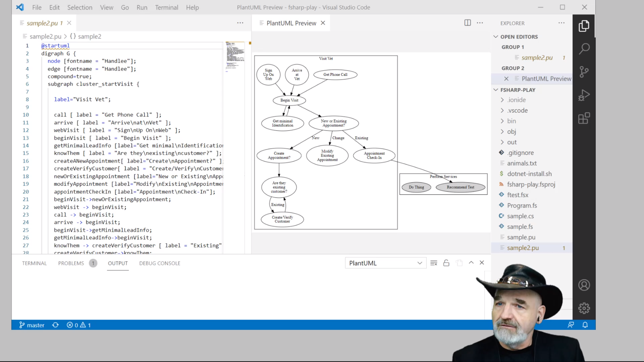The width and height of the screenshot is (644, 362).
Task: Open .gitignore in the Explorer
Action: pos(520,153)
